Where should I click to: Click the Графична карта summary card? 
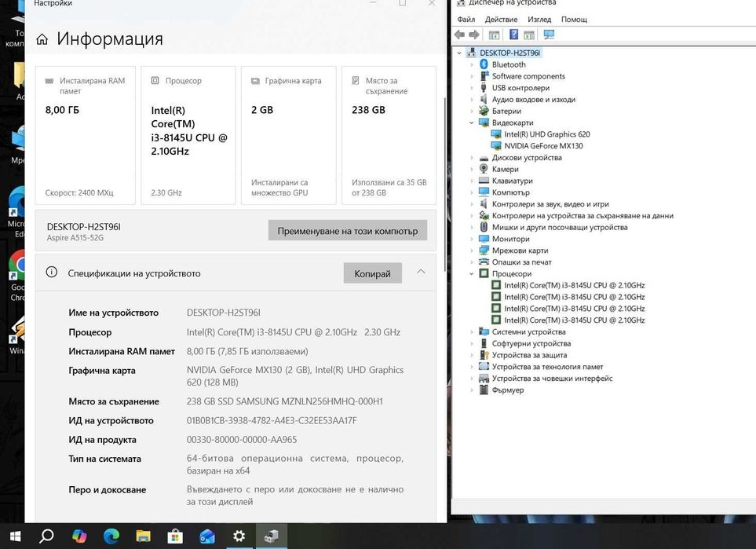pos(288,136)
